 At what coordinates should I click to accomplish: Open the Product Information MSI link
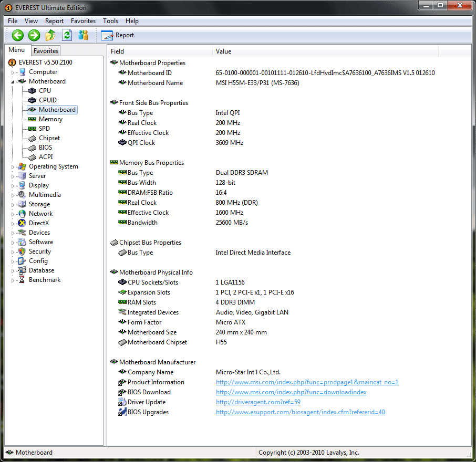307,382
